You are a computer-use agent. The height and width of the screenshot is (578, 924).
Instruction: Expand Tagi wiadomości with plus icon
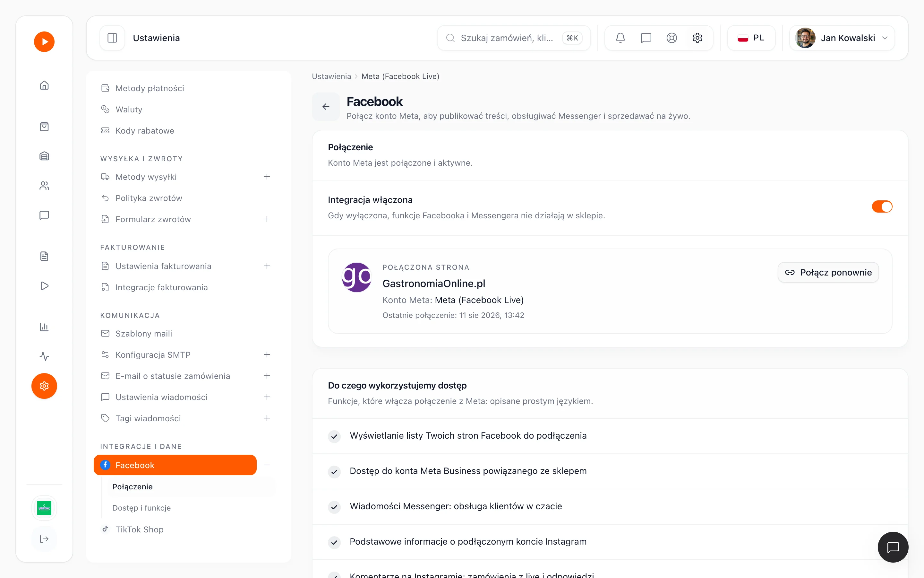267,418
